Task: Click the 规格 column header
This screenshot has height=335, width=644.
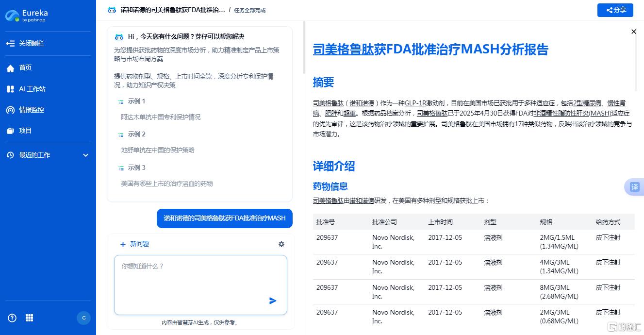Action: (546, 222)
